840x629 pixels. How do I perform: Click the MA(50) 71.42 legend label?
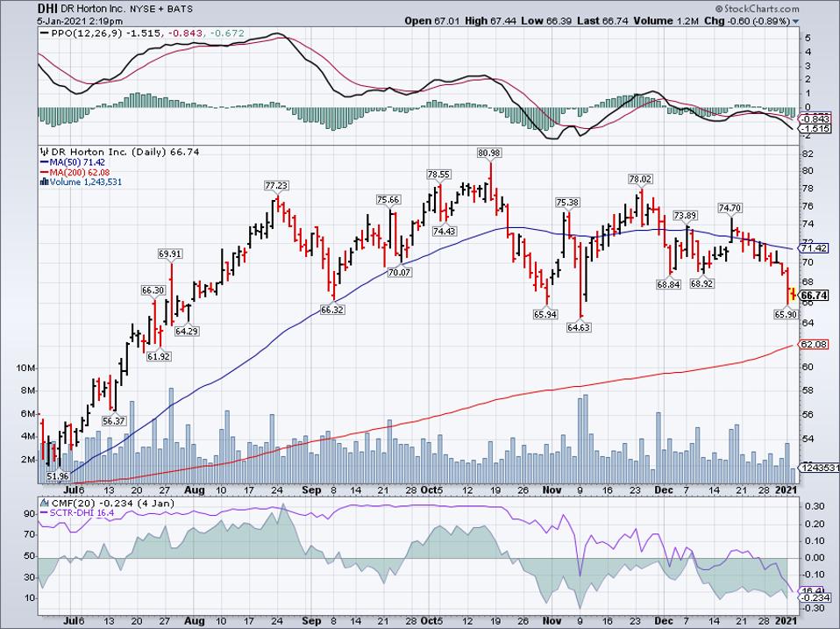(x=78, y=162)
